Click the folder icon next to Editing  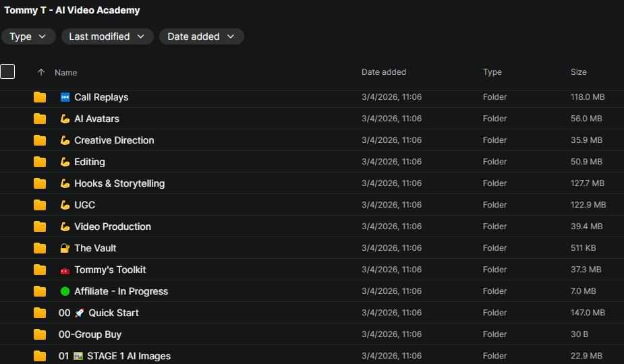[40, 162]
